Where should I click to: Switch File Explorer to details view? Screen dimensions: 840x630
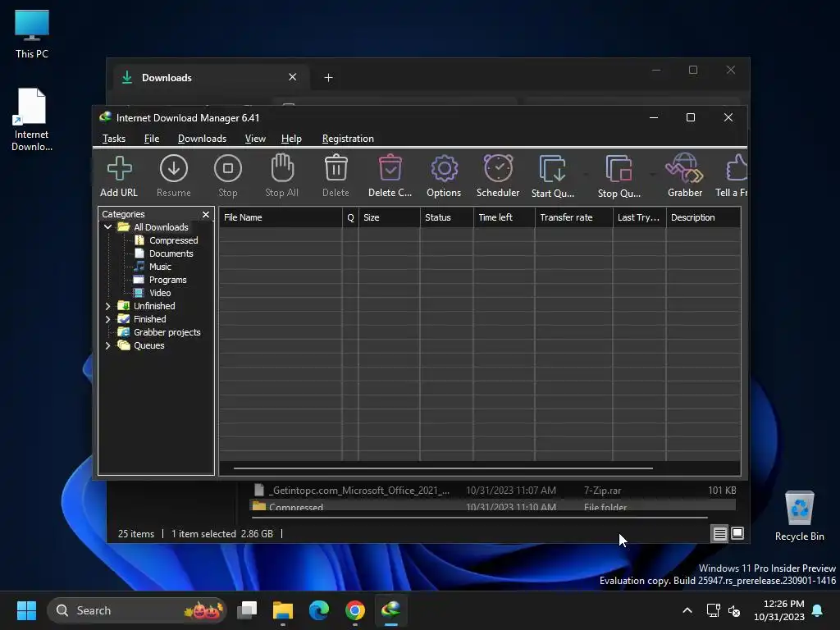719,533
